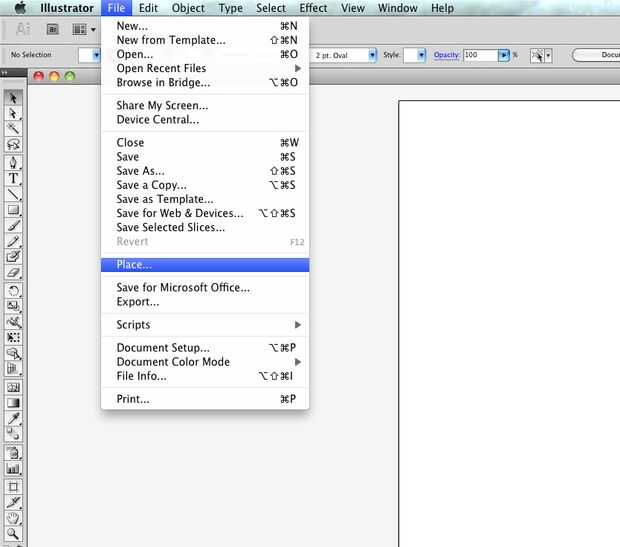This screenshot has width=620, height=547.
Task: Open the Arrange Documents dropdown arrow
Action: 93,30
